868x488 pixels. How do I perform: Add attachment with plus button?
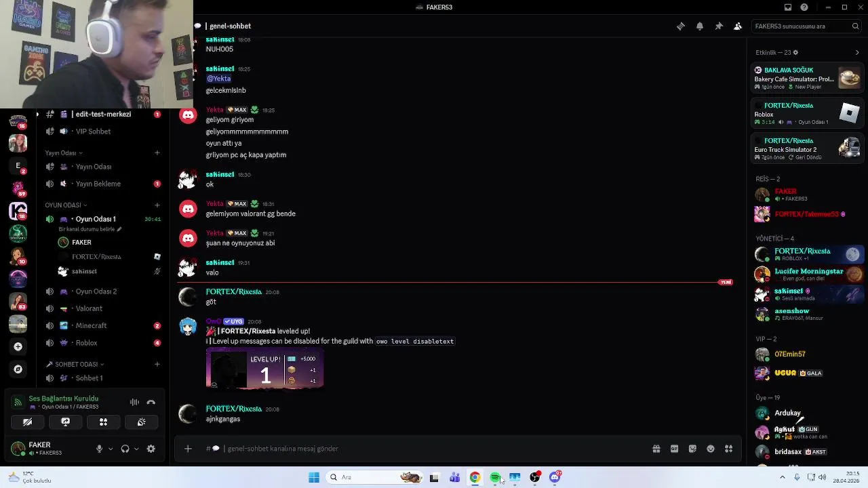pyautogui.click(x=188, y=449)
